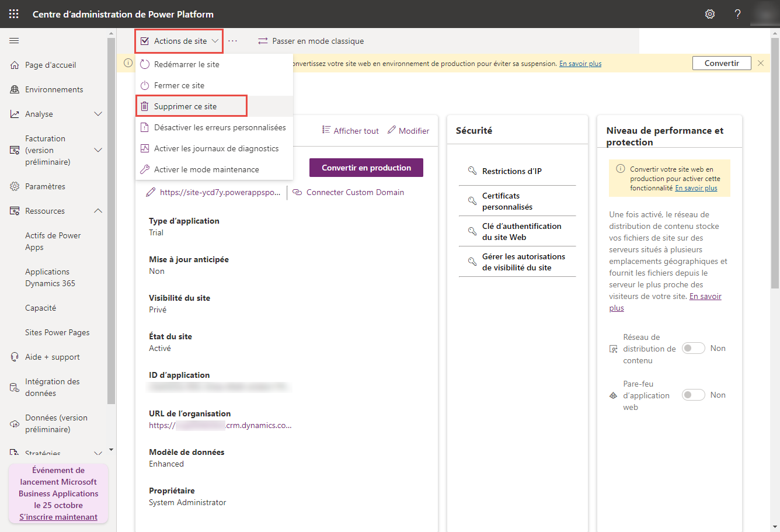This screenshot has width=780, height=532.
Task: Click the pencil icon next to site URL
Action: (x=151, y=192)
